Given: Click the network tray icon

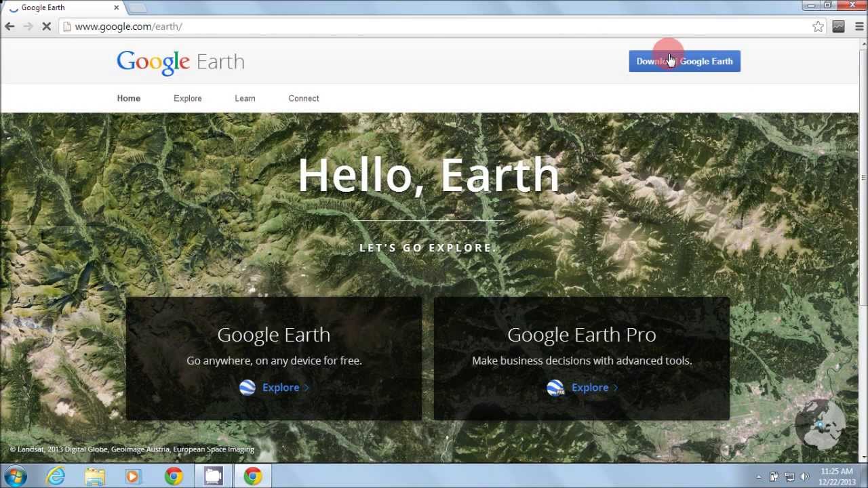Looking at the screenshot, I should [x=789, y=476].
